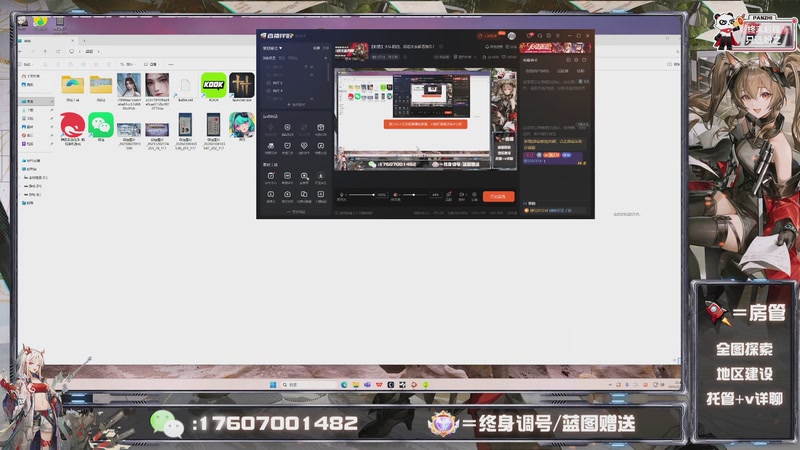800x450 pixels.
Task: Open the Sort dropdown in File Explorer
Action: pyautogui.click(x=127, y=64)
